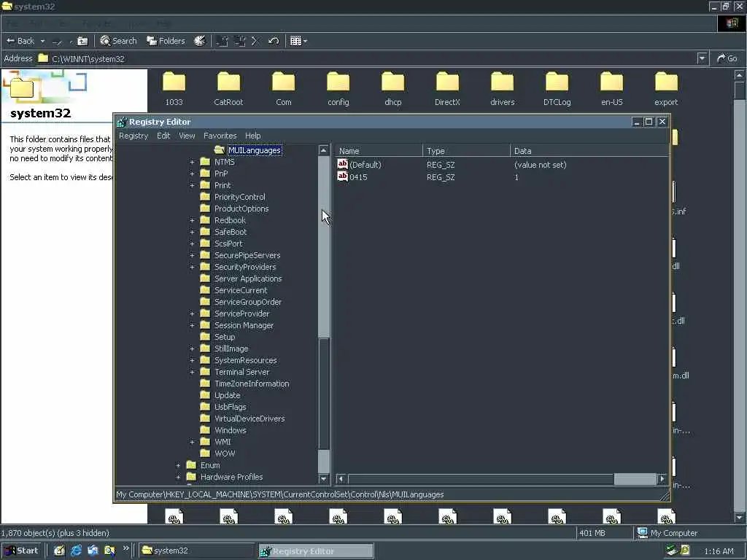Click the Data column header
This screenshot has width=747, height=560.
589,151
